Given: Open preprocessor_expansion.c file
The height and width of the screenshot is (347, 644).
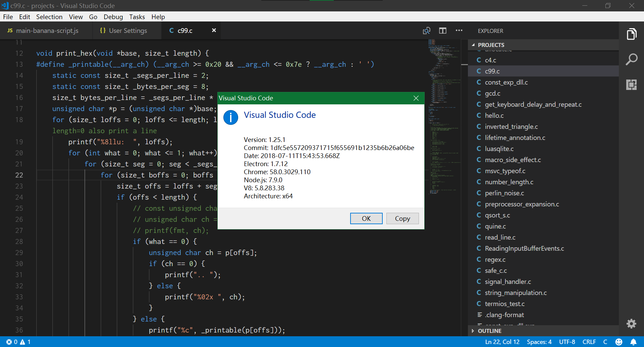Looking at the screenshot, I should pyautogui.click(x=543, y=204).
